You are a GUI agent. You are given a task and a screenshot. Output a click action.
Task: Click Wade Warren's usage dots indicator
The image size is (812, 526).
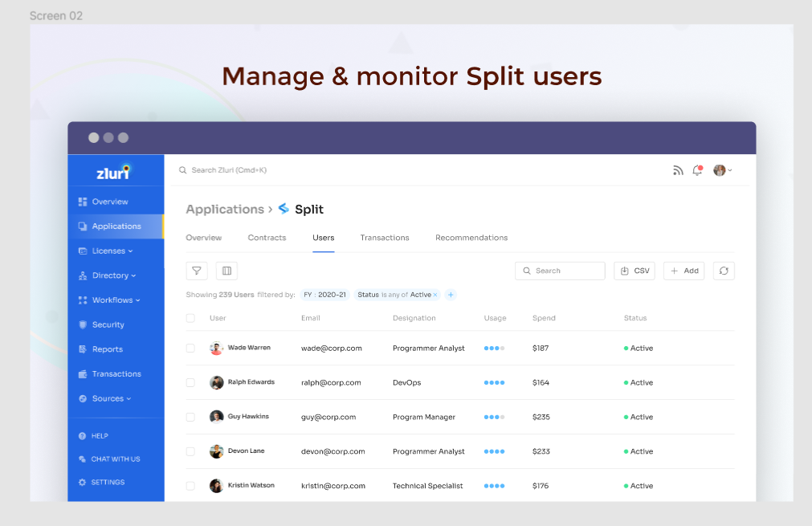pos(494,349)
